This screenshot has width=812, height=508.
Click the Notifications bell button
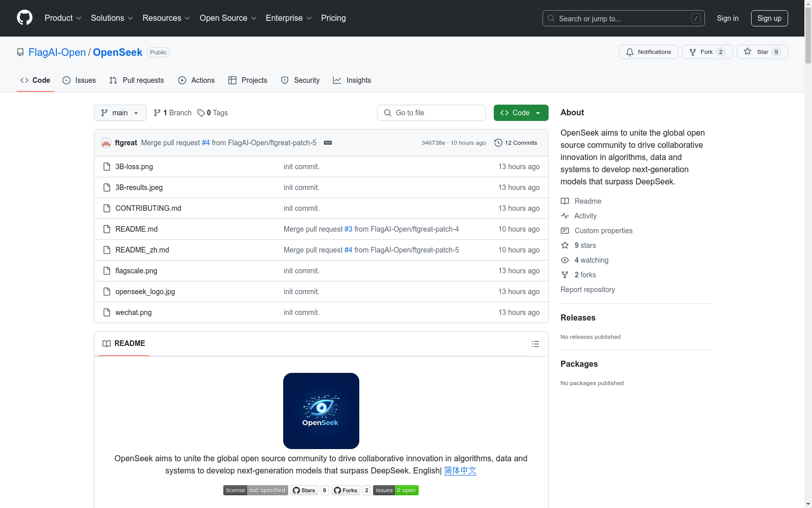coord(648,52)
